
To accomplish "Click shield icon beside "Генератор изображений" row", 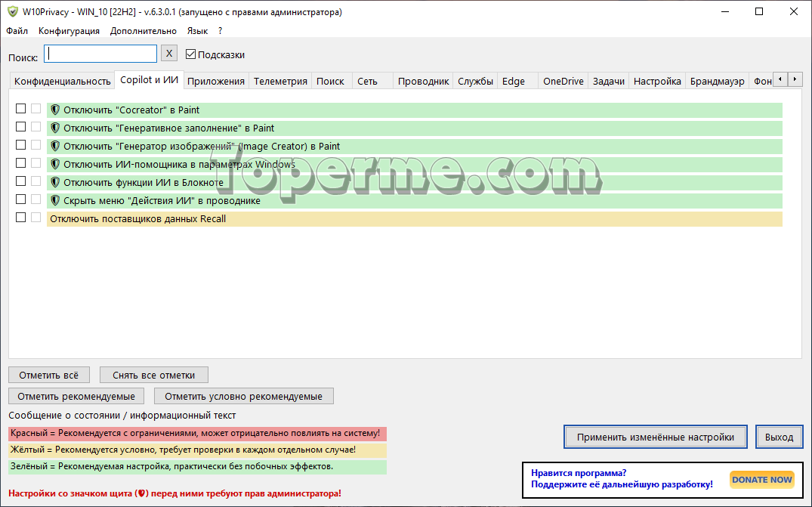I will click(x=55, y=146).
